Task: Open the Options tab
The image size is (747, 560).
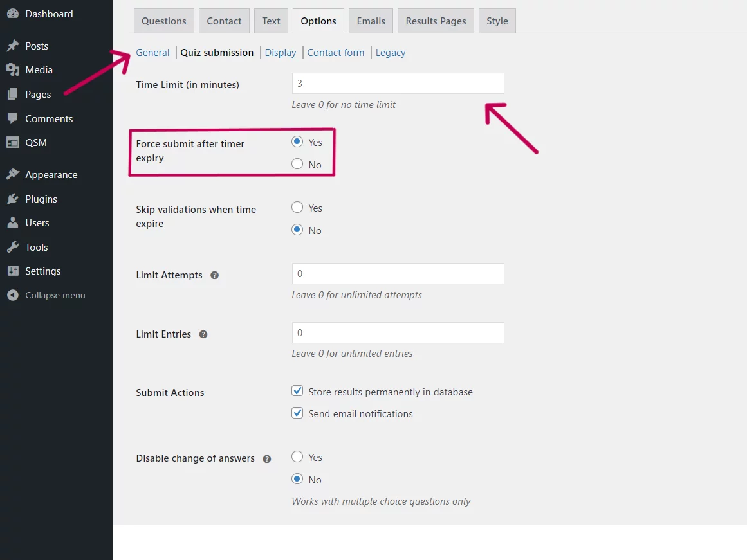Action: click(318, 21)
